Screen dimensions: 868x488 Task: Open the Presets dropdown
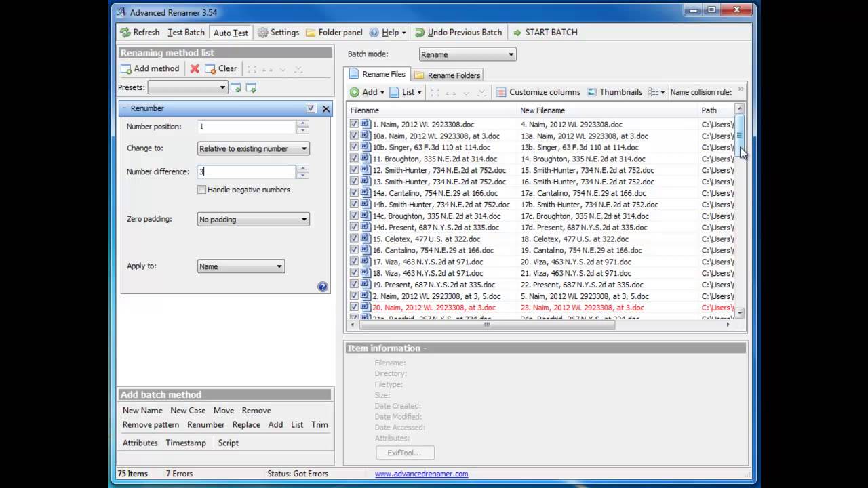(187, 87)
